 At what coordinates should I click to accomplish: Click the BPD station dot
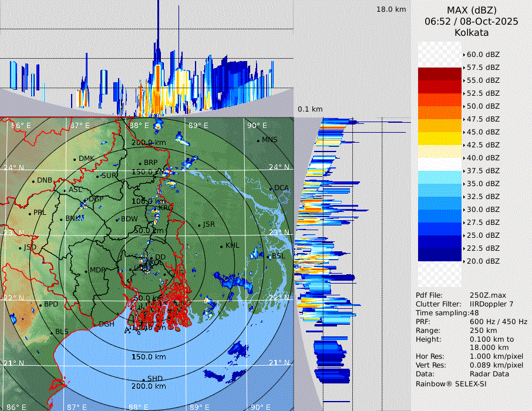41,305
